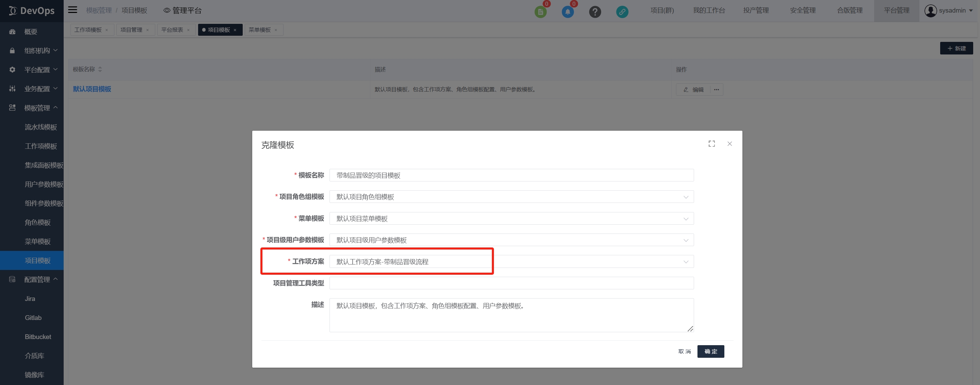Expand the 组织机构 sidebar menu
Viewport: 980px width, 385px height.
click(37, 51)
